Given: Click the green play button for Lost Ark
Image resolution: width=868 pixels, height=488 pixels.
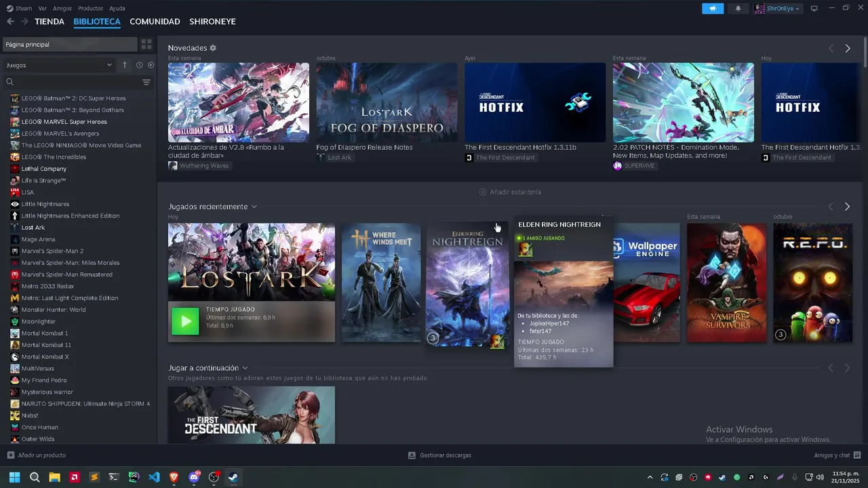Looking at the screenshot, I should [x=185, y=321].
